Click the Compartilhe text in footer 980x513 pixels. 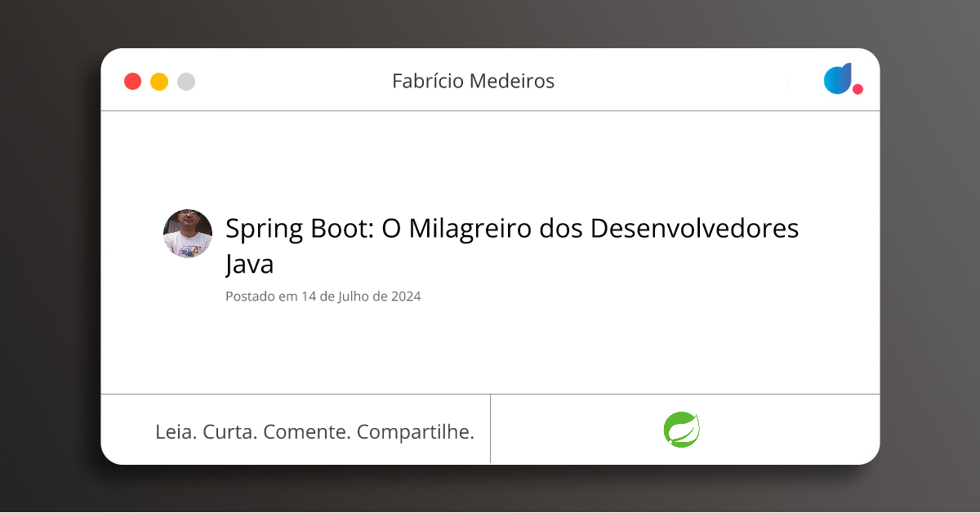[x=416, y=431]
